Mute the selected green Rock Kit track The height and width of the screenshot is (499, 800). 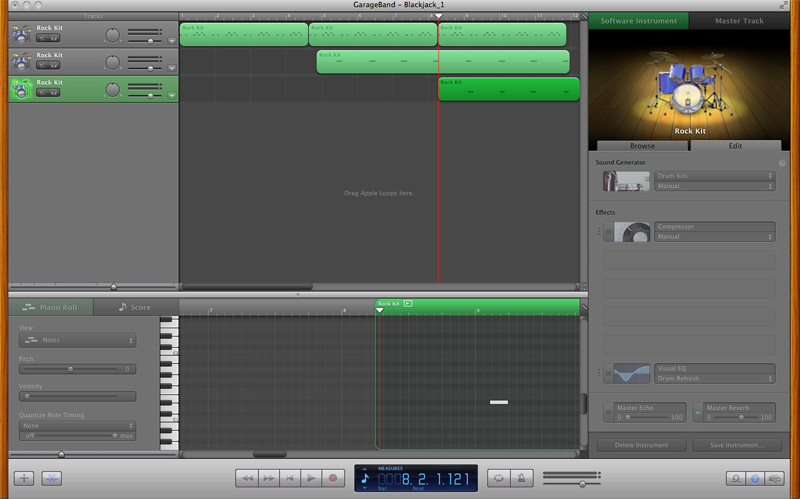tap(42, 92)
